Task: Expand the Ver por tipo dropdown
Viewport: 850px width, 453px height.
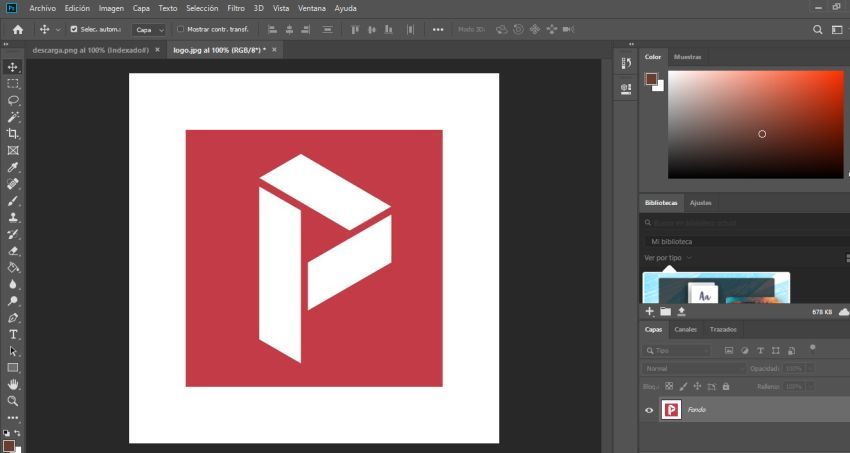Action: 668,258
